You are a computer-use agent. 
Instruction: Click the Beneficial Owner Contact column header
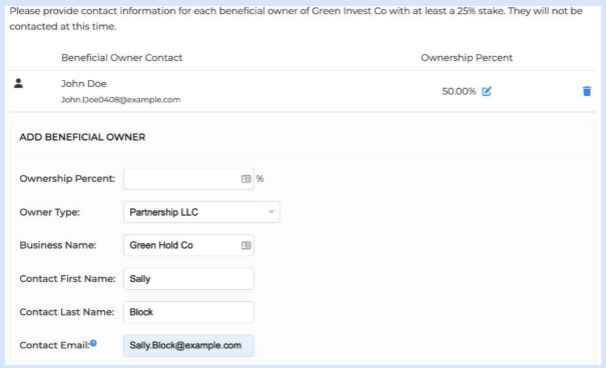click(122, 58)
